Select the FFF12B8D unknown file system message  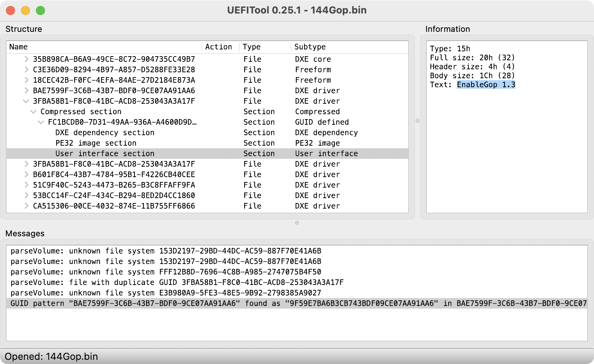[x=166, y=272]
